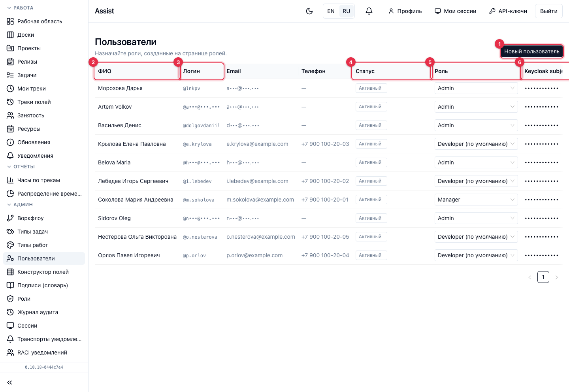Click Новый пользователь button

click(531, 51)
